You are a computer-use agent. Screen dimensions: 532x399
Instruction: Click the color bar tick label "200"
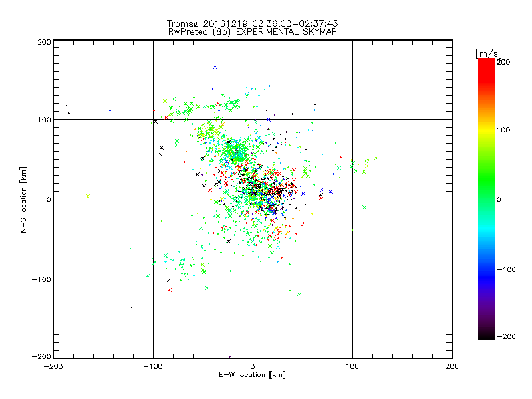tap(503, 62)
